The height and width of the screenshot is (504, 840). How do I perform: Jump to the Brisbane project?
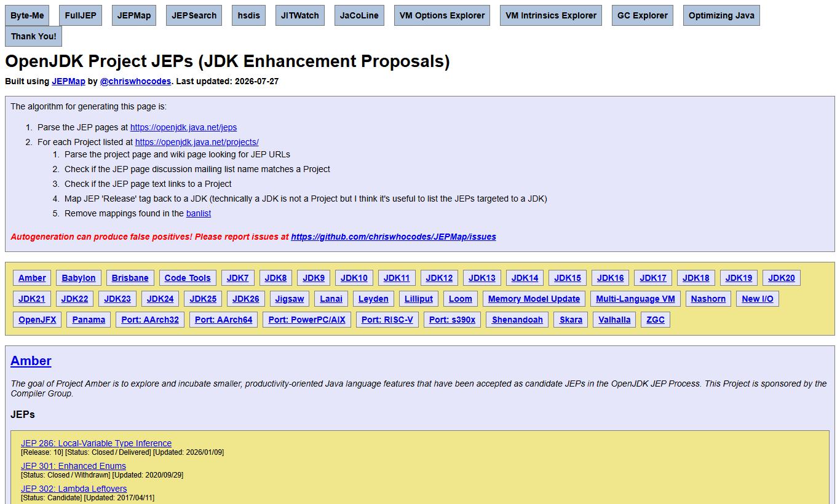(x=130, y=278)
